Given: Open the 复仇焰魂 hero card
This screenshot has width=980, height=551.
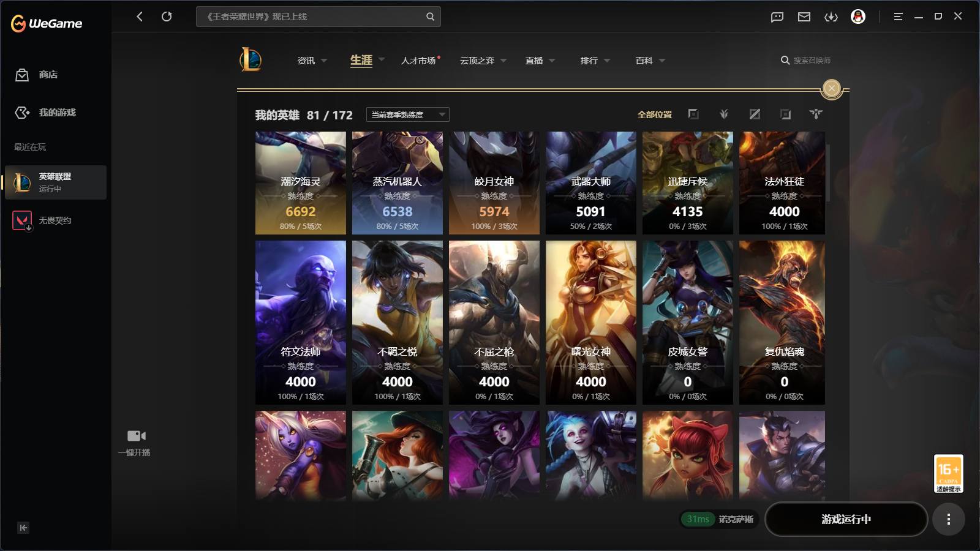Looking at the screenshot, I should (782, 323).
